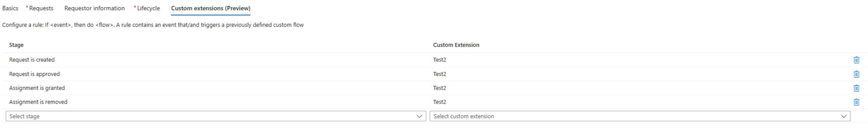This screenshot has height=132, width=868.
Task: Select Custom extensions (Preview) tab
Action: (211, 8)
